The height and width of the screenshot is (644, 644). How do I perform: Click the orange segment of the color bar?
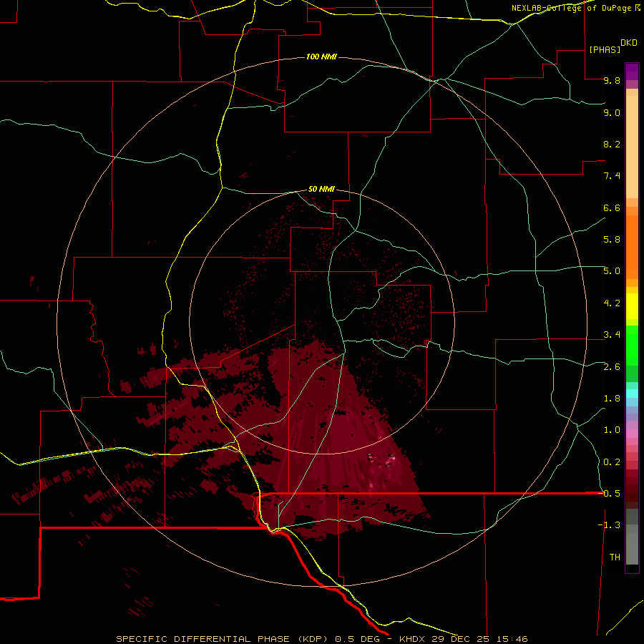(632, 248)
